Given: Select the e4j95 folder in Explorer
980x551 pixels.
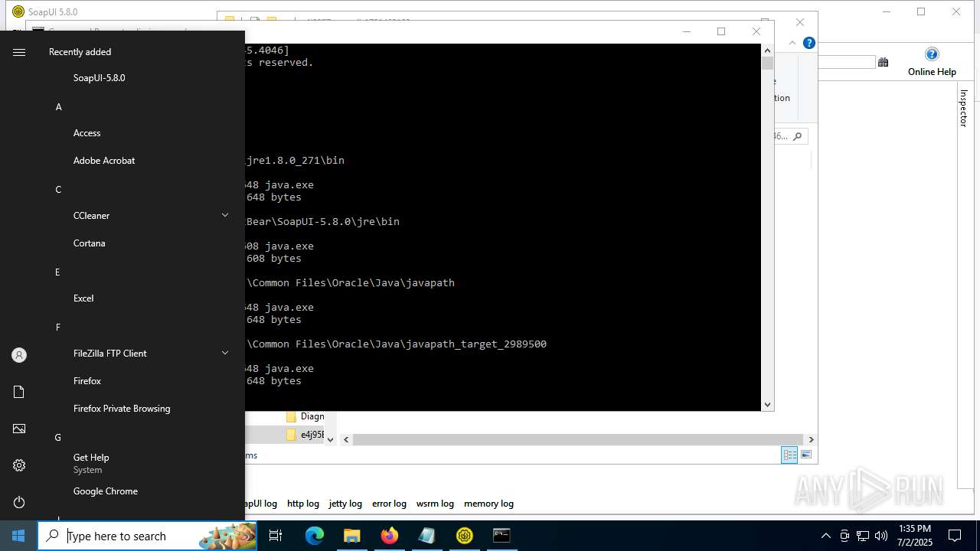Looking at the screenshot, I should tap(305, 435).
